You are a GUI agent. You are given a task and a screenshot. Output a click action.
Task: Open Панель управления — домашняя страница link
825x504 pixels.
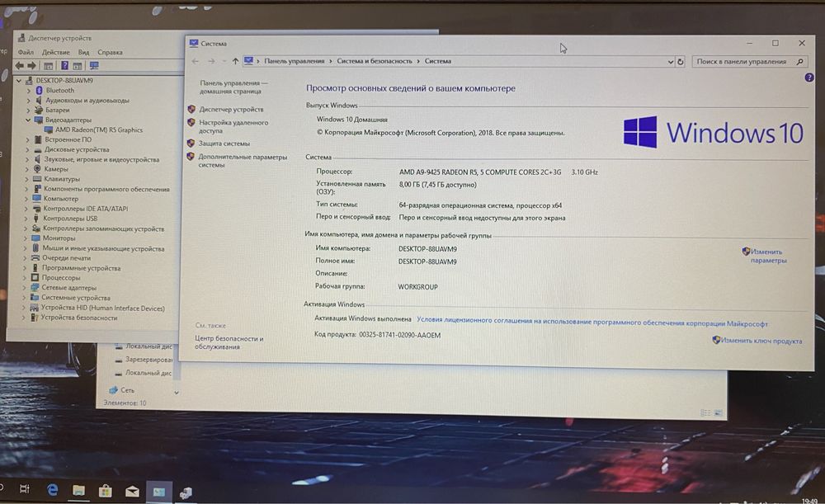pos(233,87)
